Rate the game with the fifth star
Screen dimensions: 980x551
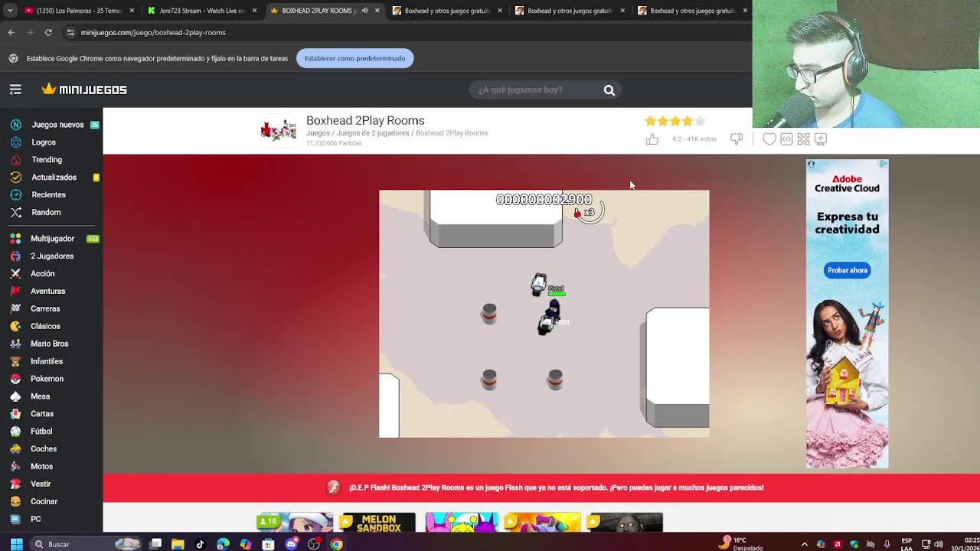coord(700,121)
